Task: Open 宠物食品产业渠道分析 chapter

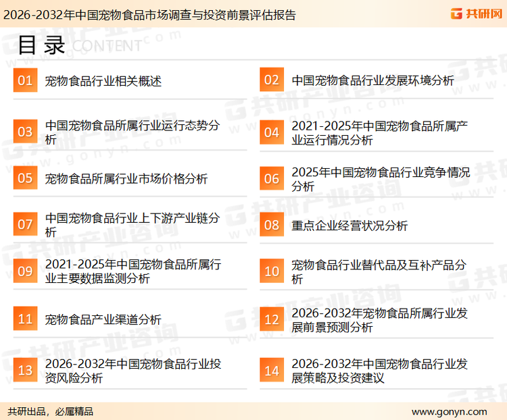Action: pyautogui.click(x=103, y=320)
